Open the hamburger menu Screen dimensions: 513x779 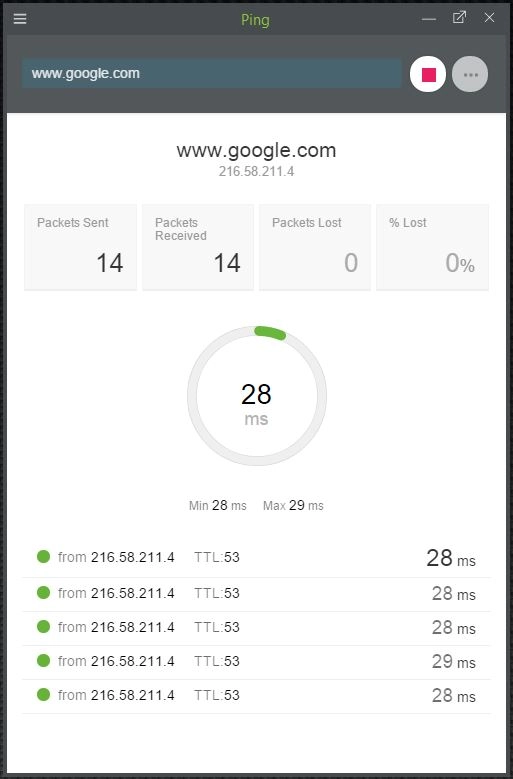(x=20, y=19)
